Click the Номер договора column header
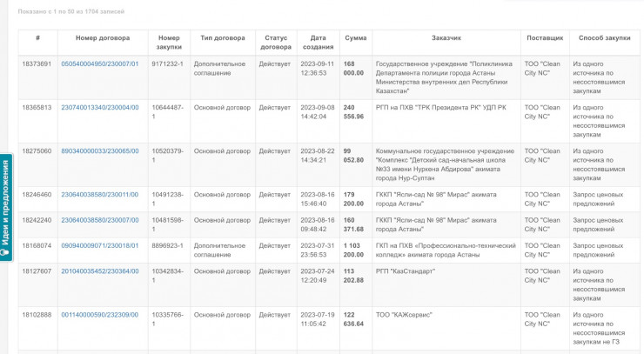 tap(103, 38)
